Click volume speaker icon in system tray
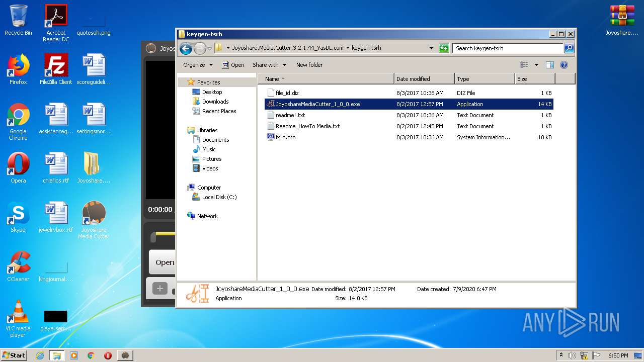644x362 pixels. [x=572, y=355]
